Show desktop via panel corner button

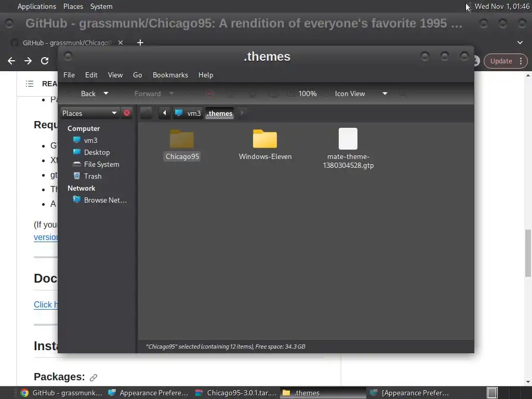493,393
